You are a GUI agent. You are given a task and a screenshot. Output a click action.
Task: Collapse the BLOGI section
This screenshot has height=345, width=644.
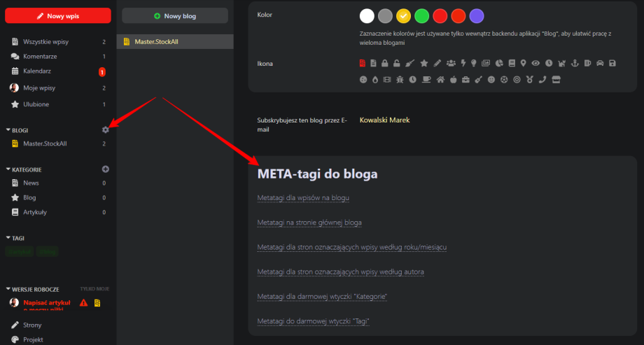[8, 130]
